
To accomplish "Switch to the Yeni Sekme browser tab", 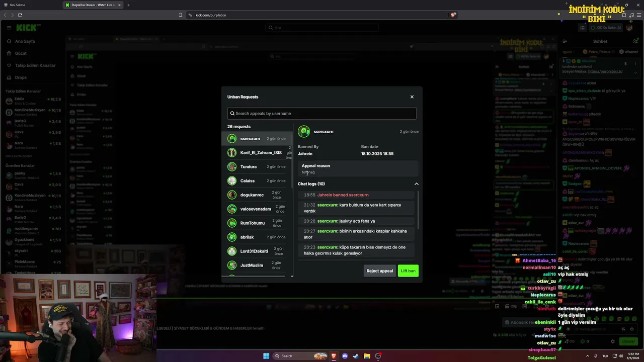I will tap(30, 5).
